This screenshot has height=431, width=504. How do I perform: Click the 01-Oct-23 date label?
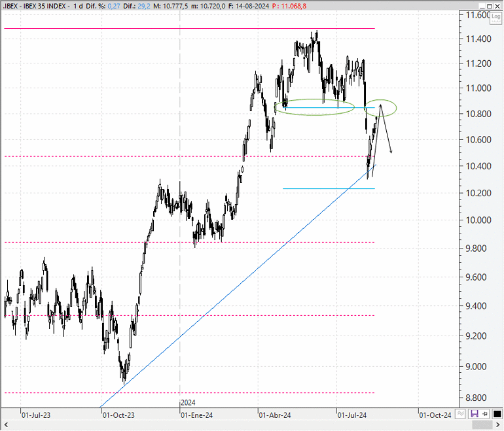click(118, 415)
